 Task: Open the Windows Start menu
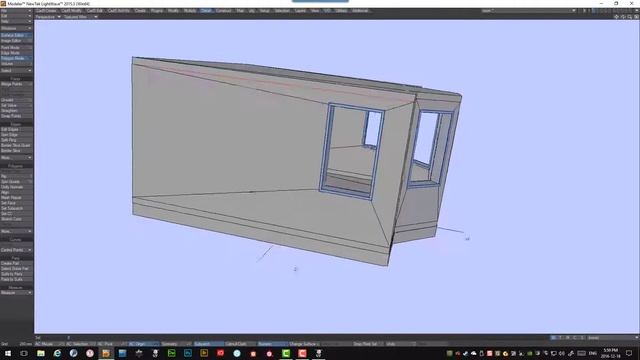click(x=8, y=353)
